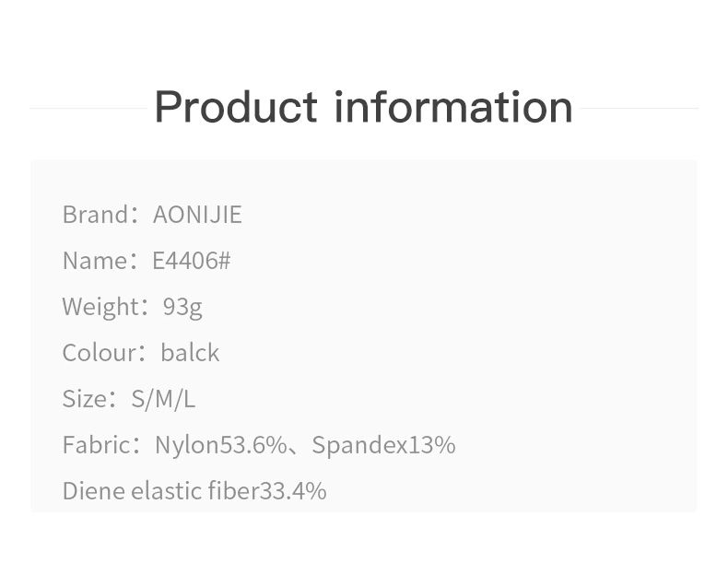Click the horizontal line right of heading
The height and width of the screenshot is (575, 728).
640,108
